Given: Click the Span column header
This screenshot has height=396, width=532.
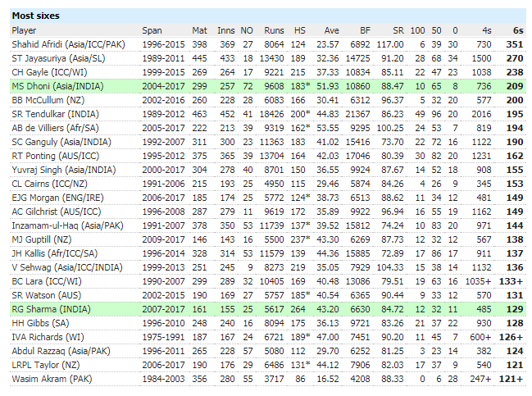Looking at the screenshot, I should (152, 30).
